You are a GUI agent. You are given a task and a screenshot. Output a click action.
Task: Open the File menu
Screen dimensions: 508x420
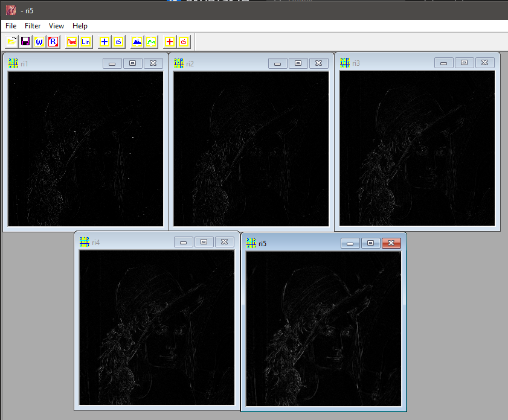pos(11,26)
